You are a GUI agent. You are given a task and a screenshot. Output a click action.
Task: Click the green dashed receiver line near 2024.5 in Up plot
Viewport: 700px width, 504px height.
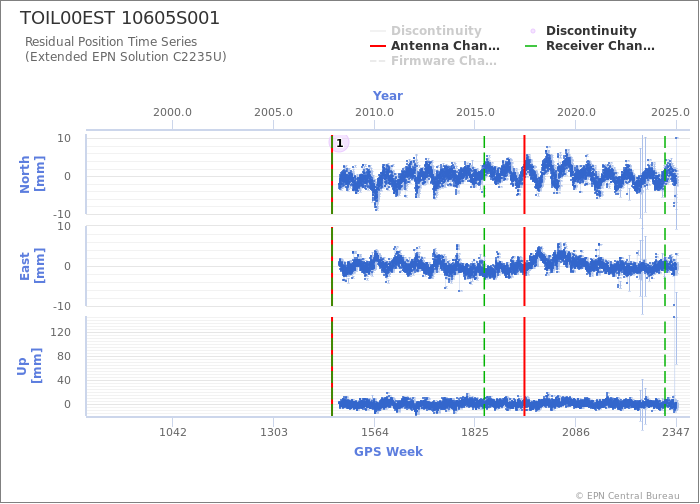(x=665, y=367)
